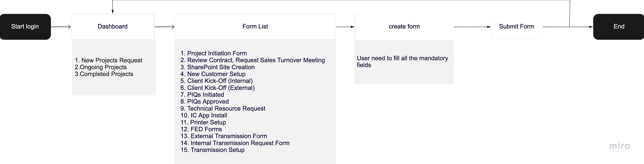This screenshot has width=644, height=164.
Task: Select Technical Resource Request entry
Action: pos(223,108)
